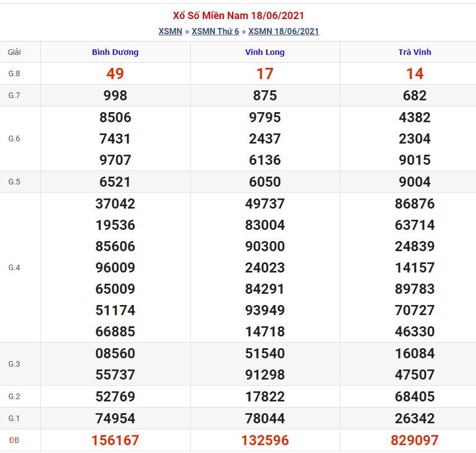Screen dimensions: 476x453
Task: Select the number 51174
Action: click(115, 310)
